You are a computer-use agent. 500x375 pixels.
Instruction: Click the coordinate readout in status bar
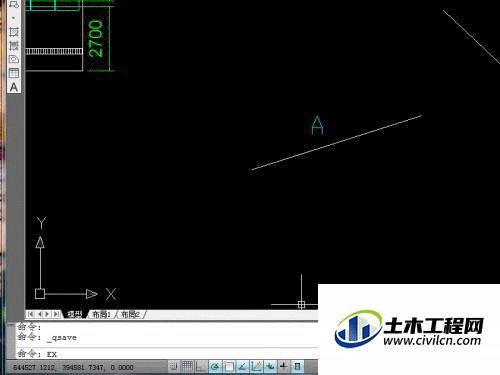(73, 367)
